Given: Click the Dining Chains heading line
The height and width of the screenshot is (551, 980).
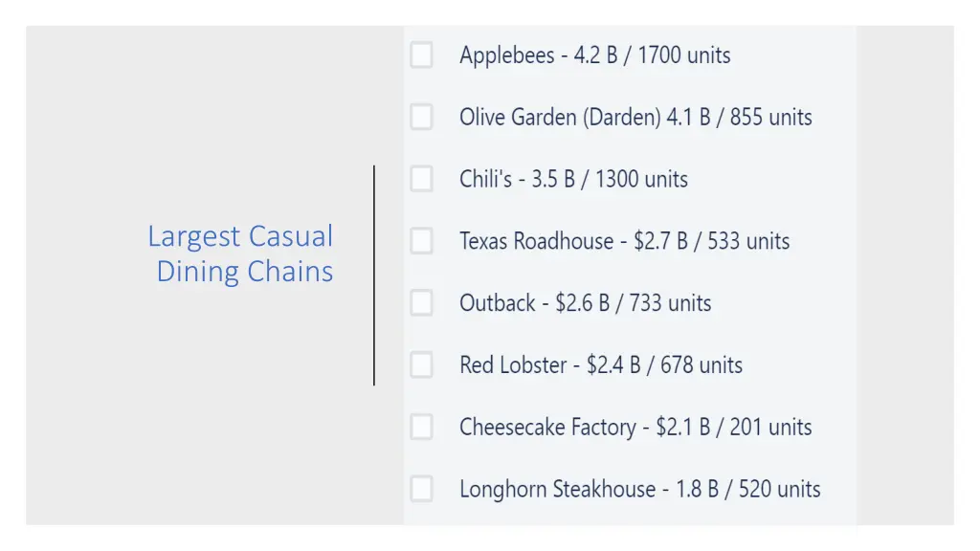Looking at the screenshot, I should click(245, 272).
